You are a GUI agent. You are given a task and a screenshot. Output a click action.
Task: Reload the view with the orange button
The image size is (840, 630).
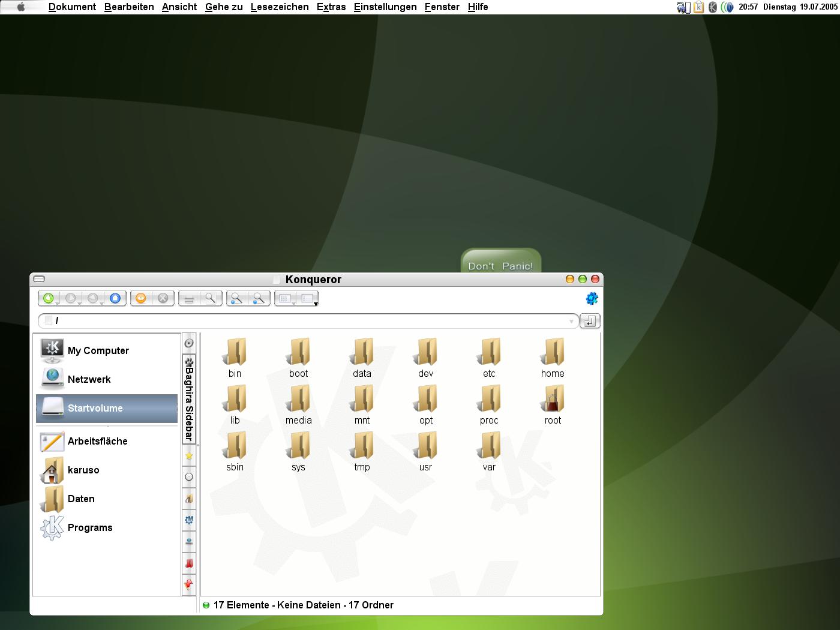(x=141, y=298)
